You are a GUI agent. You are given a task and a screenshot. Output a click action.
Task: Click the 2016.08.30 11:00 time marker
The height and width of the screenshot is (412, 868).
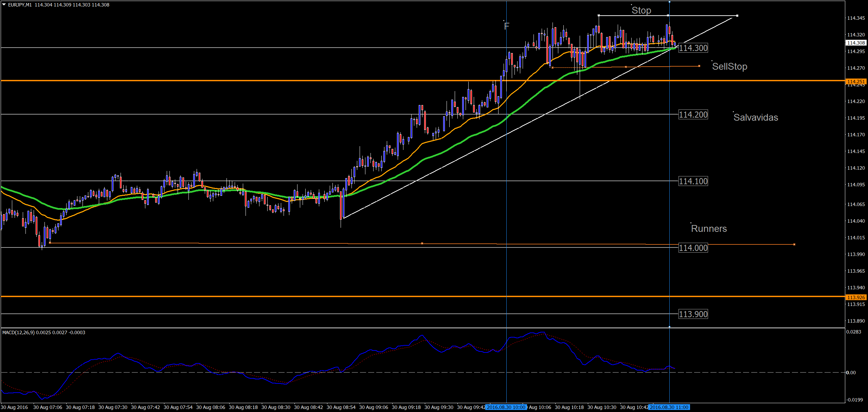point(669,407)
